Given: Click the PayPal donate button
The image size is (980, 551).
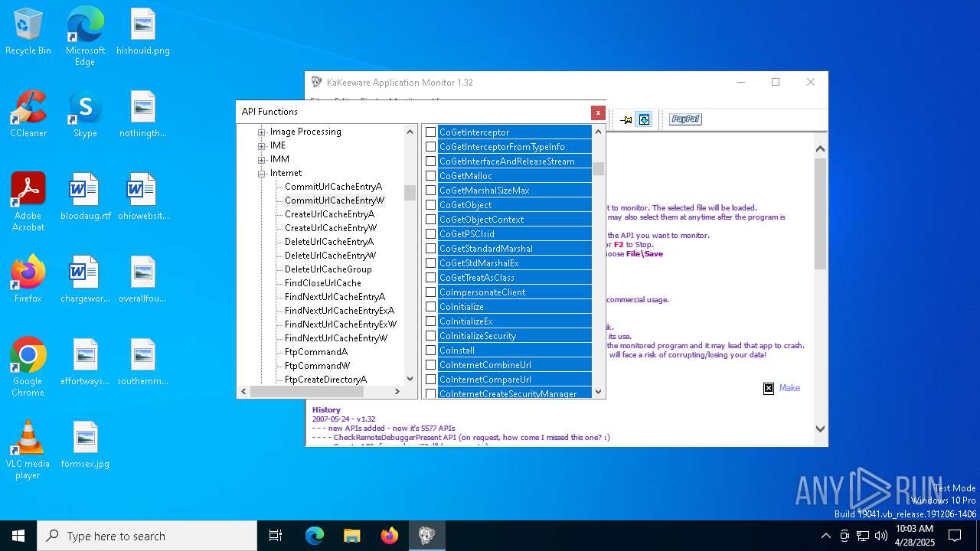Looking at the screenshot, I should pos(685,119).
